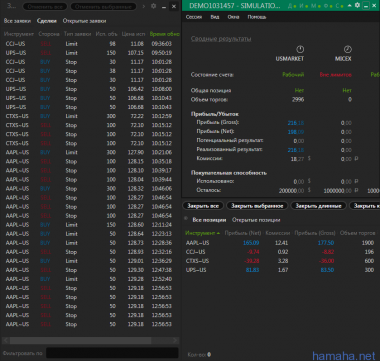The width and height of the screenshot is (380, 361).
Task: Click Прибыль (Gross) value 216.18
Action: point(296,123)
